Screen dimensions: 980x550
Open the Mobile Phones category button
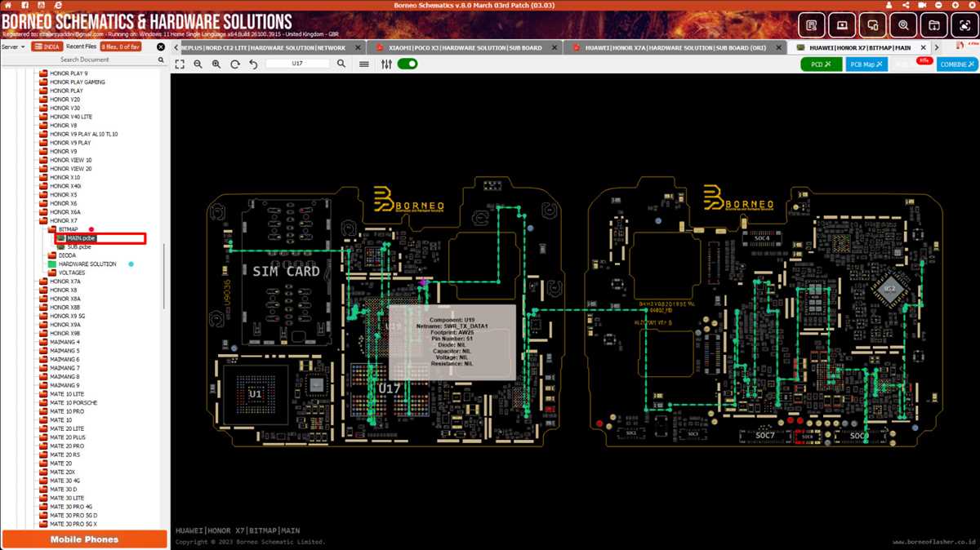[x=84, y=539]
